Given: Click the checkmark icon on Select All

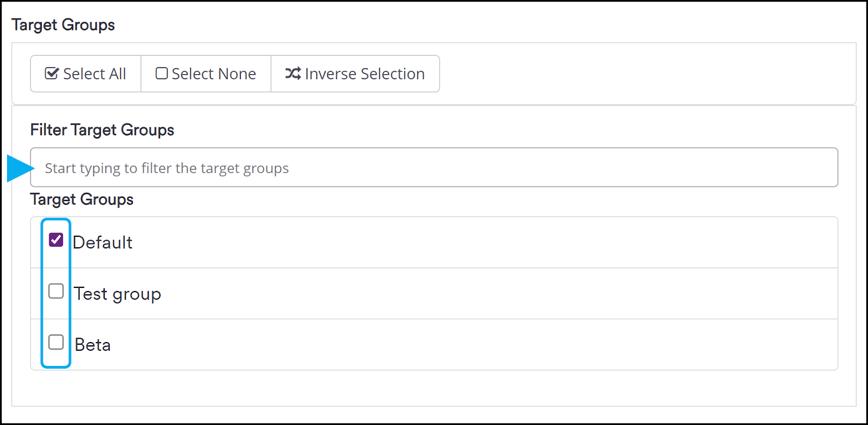Looking at the screenshot, I should pos(52,73).
